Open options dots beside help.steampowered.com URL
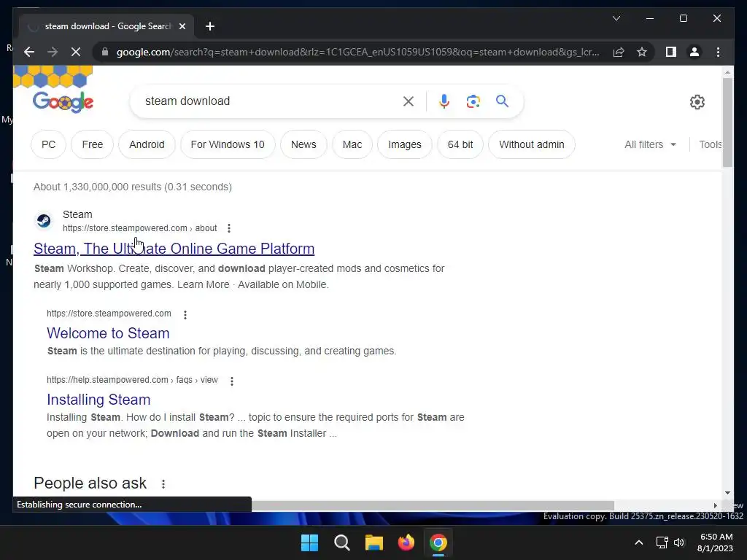The width and height of the screenshot is (747, 560). [232, 381]
